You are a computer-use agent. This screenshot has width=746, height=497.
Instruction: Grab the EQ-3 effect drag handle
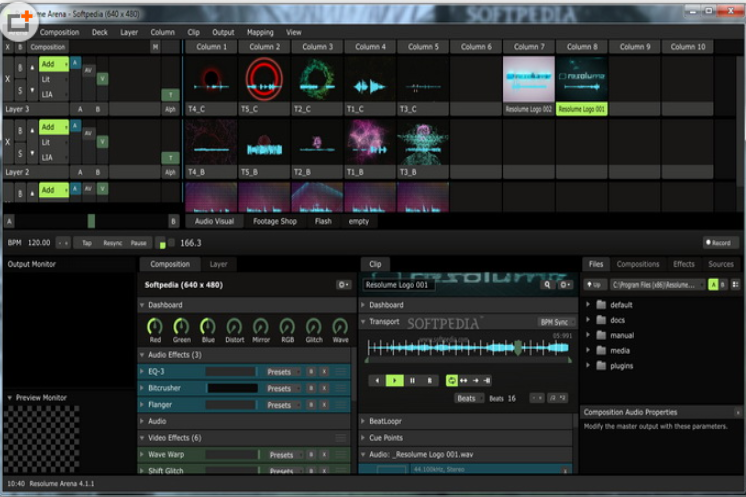tap(341, 372)
